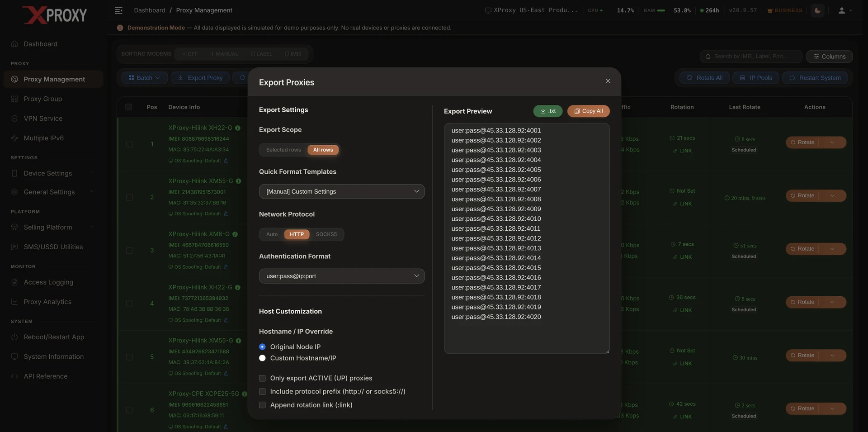The height and width of the screenshot is (432, 868).
Task: Click Rotate All button
Action: pyautogui.click(x=704, y=78)
